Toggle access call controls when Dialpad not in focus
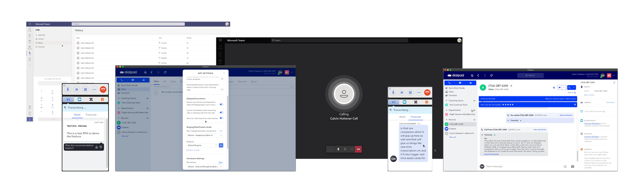 (222, 104)
